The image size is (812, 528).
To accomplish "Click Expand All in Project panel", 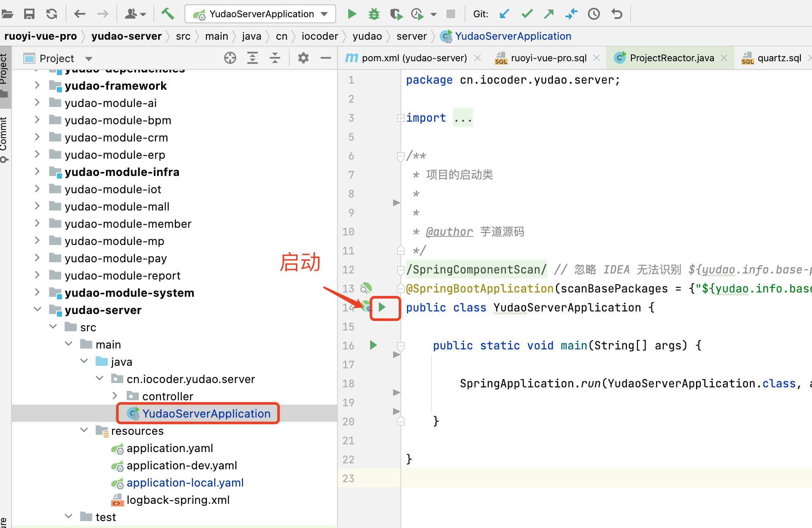I will (x=253, y=58).
